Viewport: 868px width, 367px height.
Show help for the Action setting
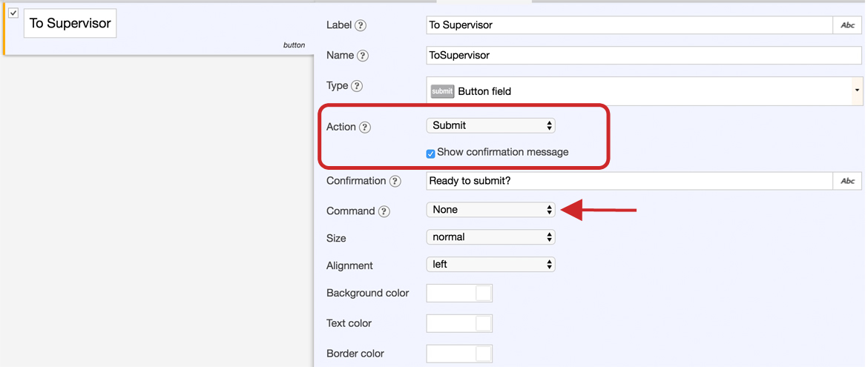(365, 128)
